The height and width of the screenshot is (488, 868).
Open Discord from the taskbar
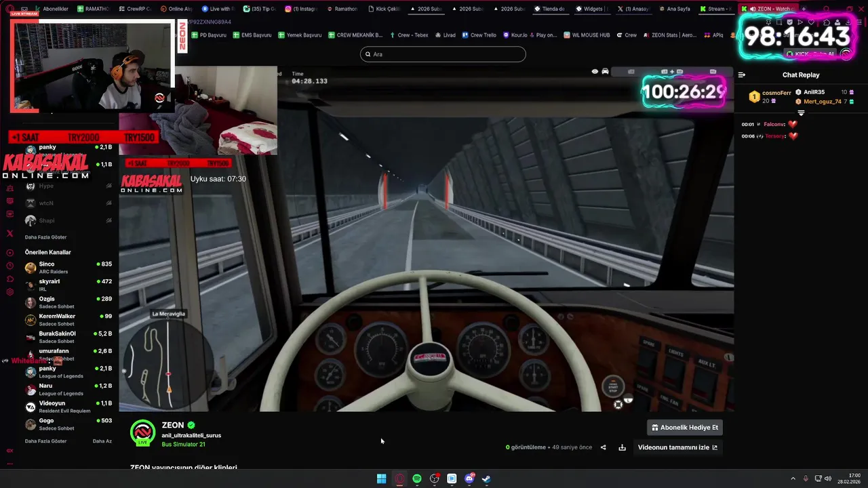pos(469,479)
